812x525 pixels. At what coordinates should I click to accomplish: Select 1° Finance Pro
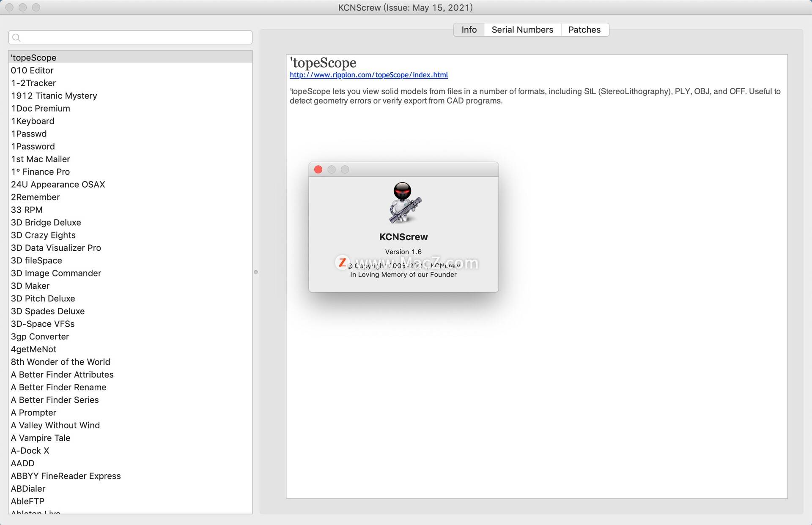(x=130, y=172)
